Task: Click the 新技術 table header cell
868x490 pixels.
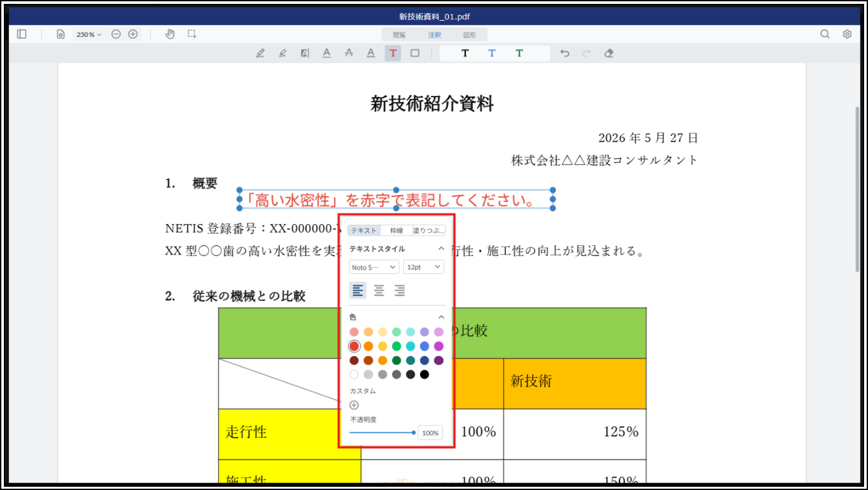Action: point(575,384)
